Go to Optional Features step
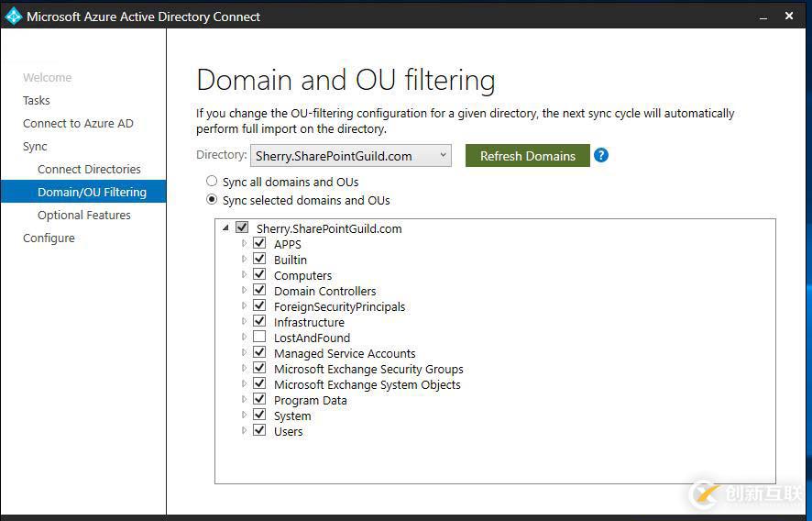Screen dimensions: 812x521 84,215
